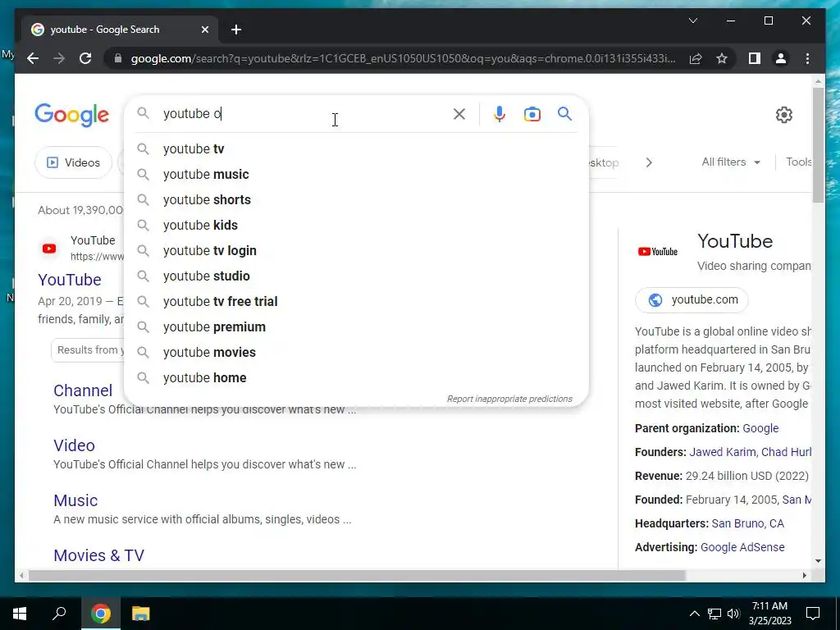Show hidden system tray icons

(694, 614)
